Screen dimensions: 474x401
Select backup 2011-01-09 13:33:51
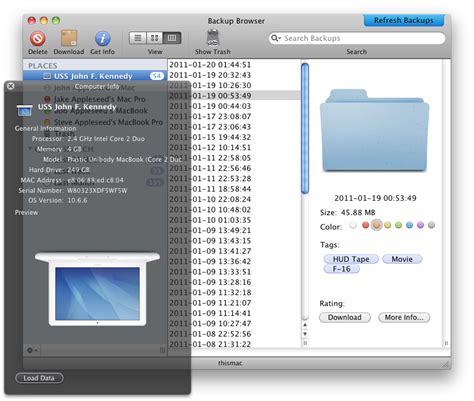210,272
